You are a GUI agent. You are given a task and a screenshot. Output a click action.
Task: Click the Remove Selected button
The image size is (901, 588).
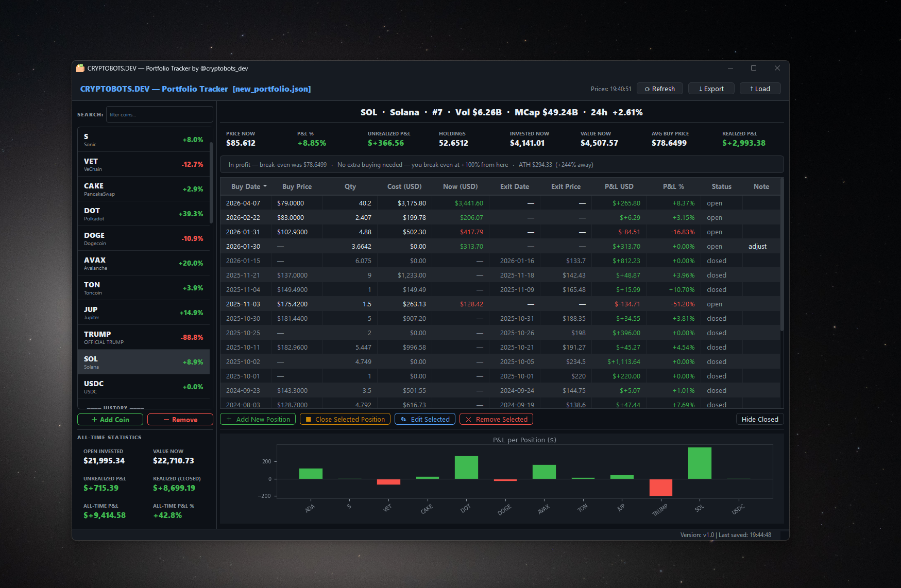pos(496,419)
